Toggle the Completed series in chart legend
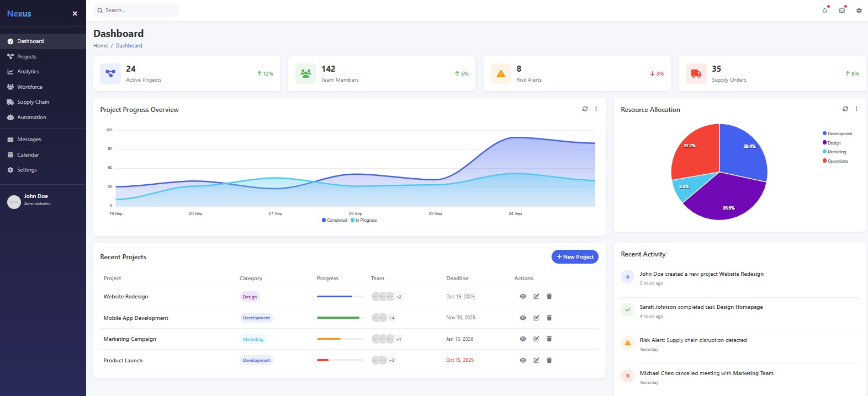 tap(335, 221)
